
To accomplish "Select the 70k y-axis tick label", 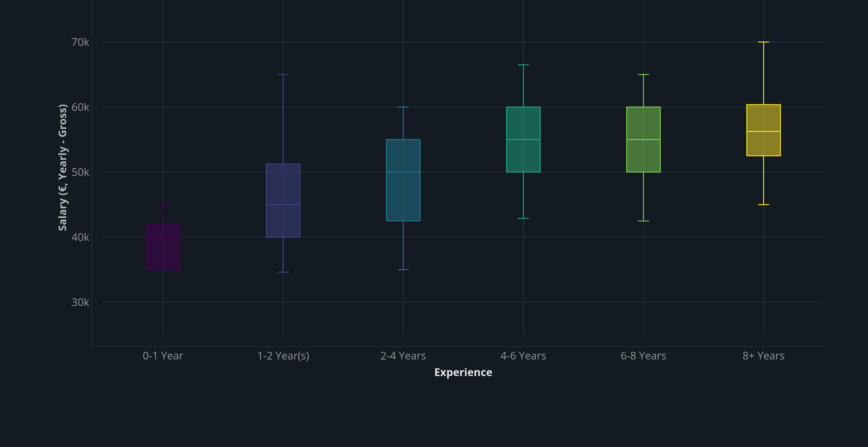I will 80,42.
